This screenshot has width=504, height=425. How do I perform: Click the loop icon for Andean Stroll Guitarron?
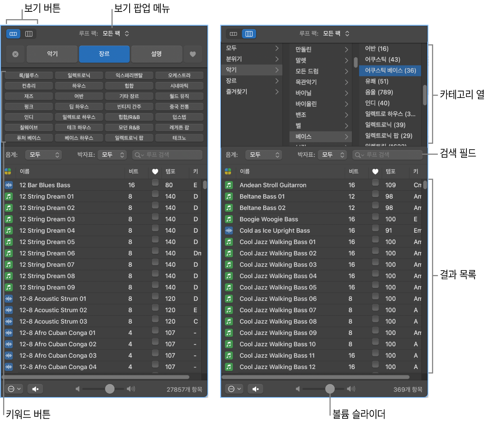pyautogui.click(x=229, y=185)
